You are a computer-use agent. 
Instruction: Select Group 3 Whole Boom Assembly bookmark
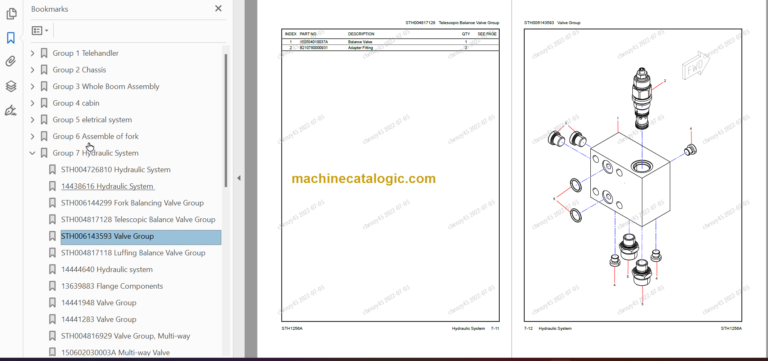coord(106,86)
